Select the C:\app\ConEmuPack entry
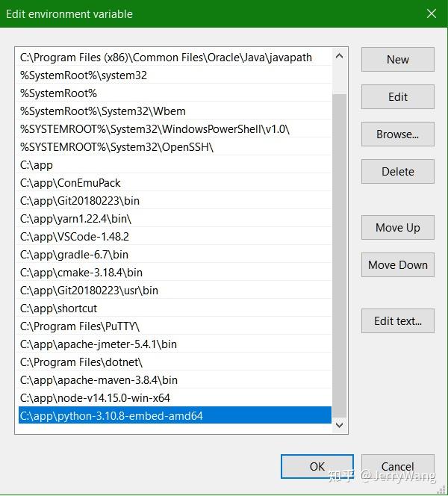This screenshot has width=448, height=496. 175,183
